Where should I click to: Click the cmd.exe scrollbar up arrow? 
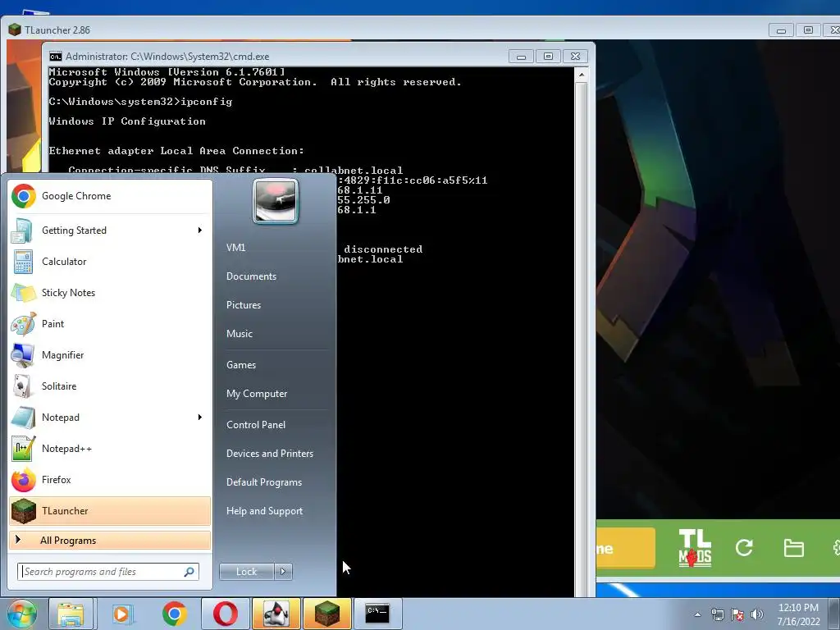[582, 75]
